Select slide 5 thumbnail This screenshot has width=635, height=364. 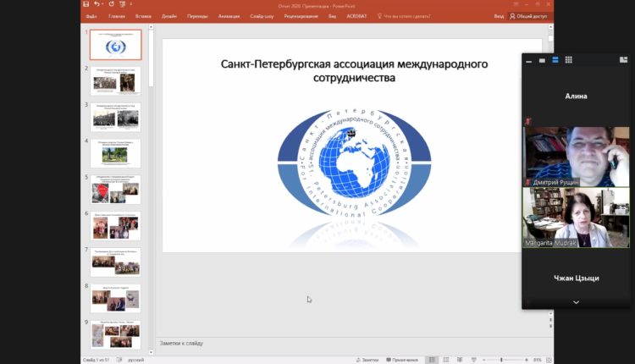tap(115, 190)
